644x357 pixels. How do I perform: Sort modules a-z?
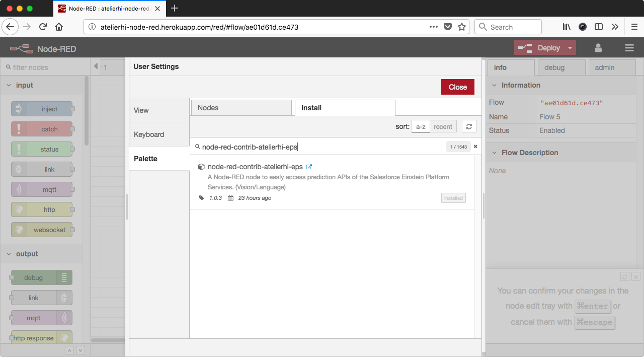point(421,126)
